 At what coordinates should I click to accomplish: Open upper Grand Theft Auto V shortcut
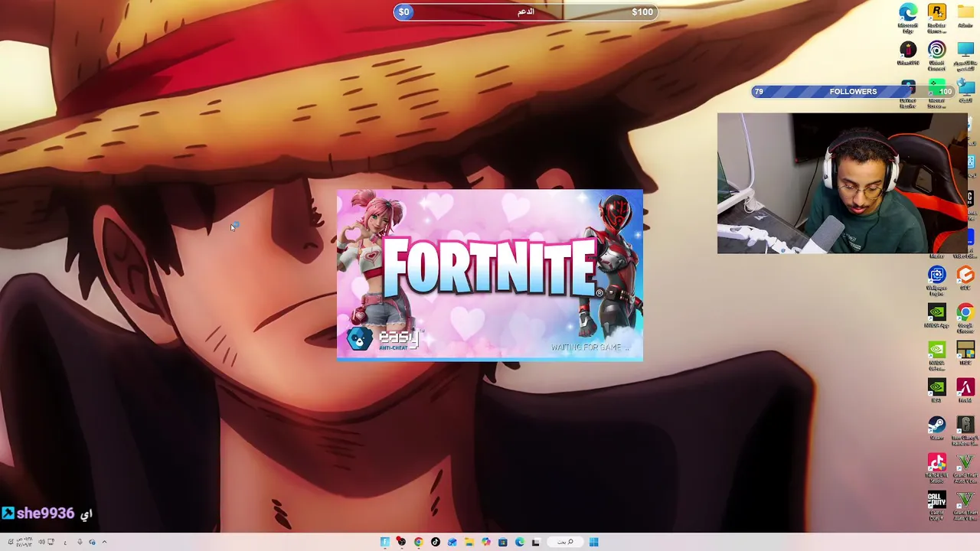coord(965,468)
